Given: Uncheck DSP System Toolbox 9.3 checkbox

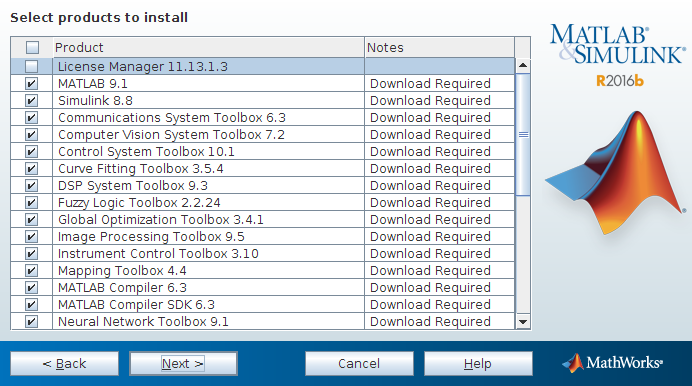Looking at the screenshot, I should click(31, 186).
